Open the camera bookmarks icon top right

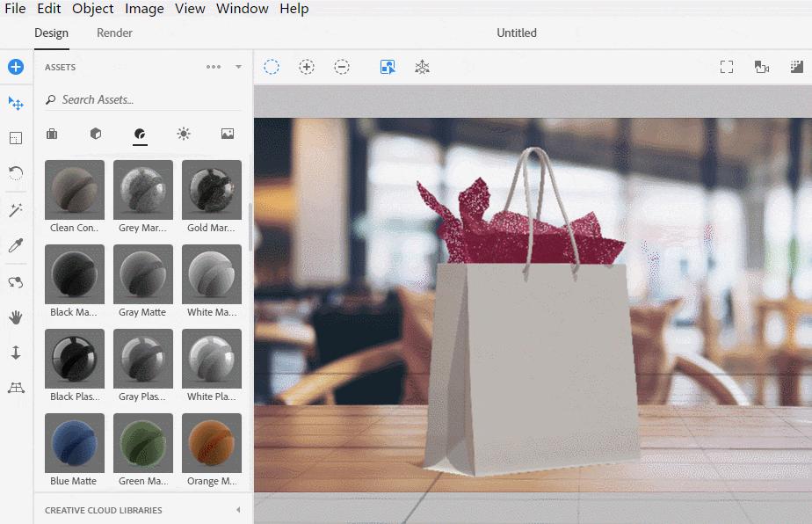[x=761, y=66]
